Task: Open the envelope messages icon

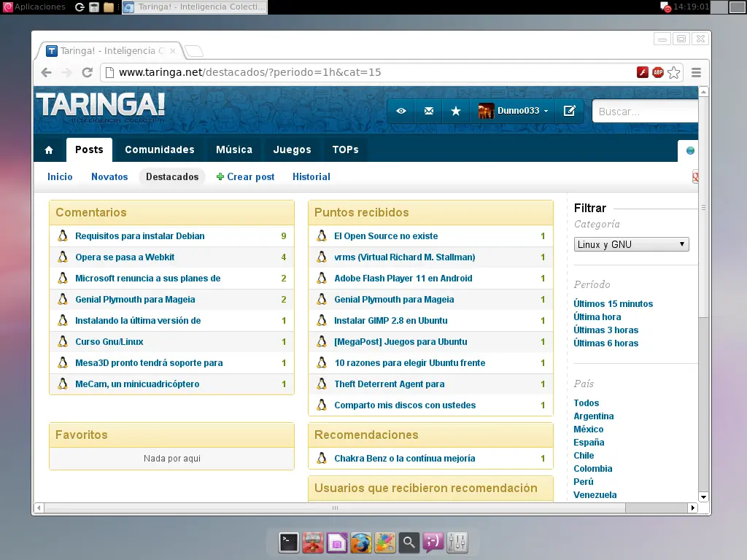Action: tap(429, 111)
